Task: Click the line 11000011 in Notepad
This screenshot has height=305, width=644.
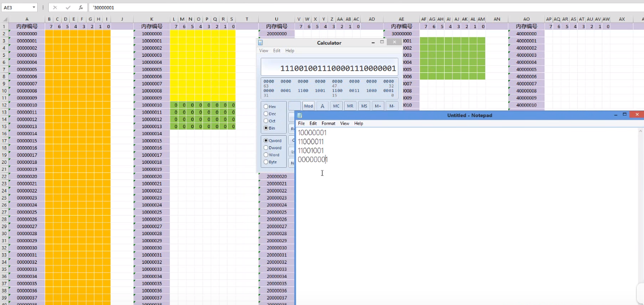Action: (311, 142)
